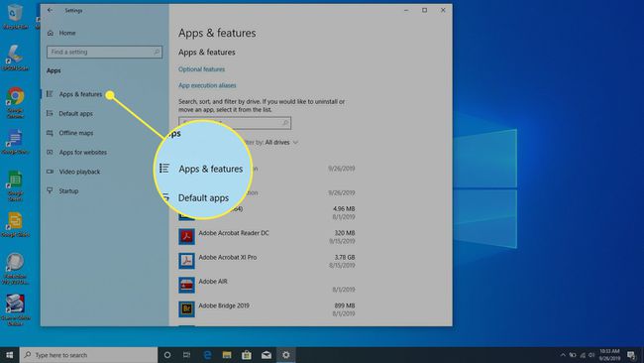Click the Find a setting search box
Image resolution: width=644 pixels, height=363 pixels.
tap(104, 53)
